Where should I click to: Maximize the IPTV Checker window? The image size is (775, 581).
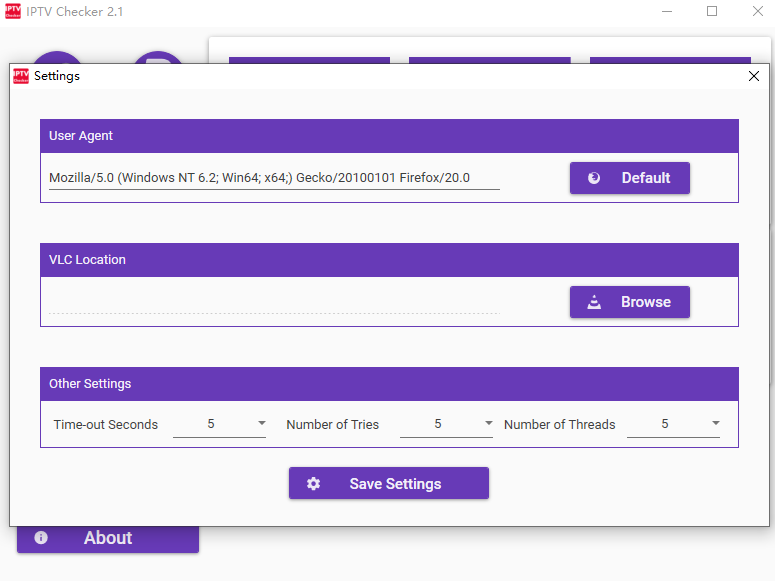coord(712,12)
